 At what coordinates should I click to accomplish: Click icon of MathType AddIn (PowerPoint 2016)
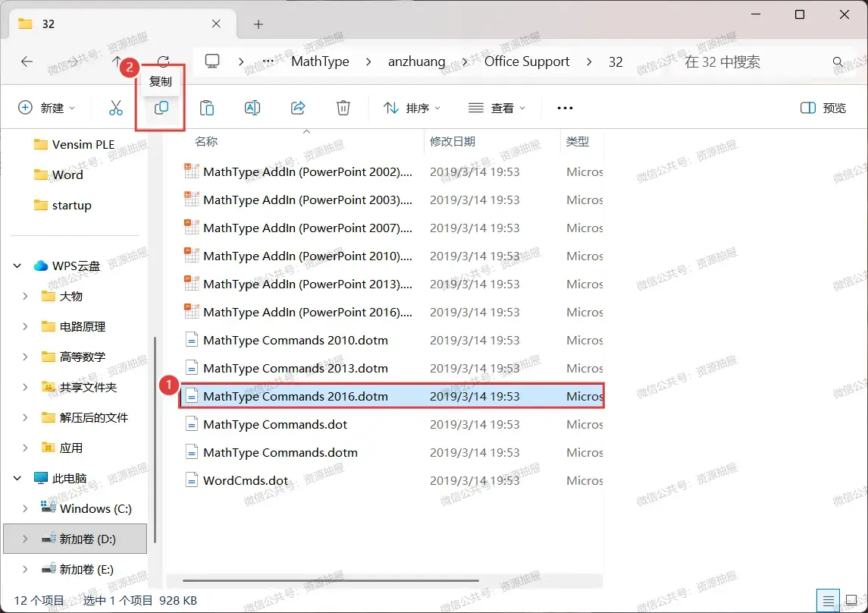(192, 311)
